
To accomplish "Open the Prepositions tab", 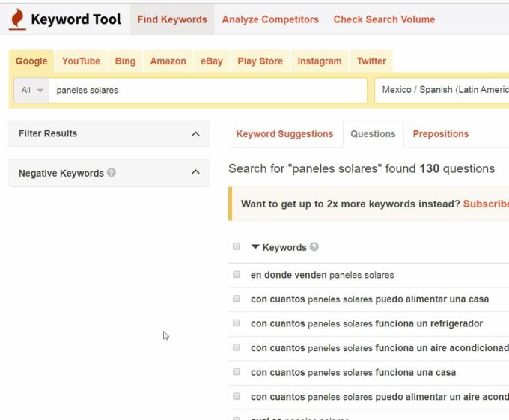I will [440, 134].
